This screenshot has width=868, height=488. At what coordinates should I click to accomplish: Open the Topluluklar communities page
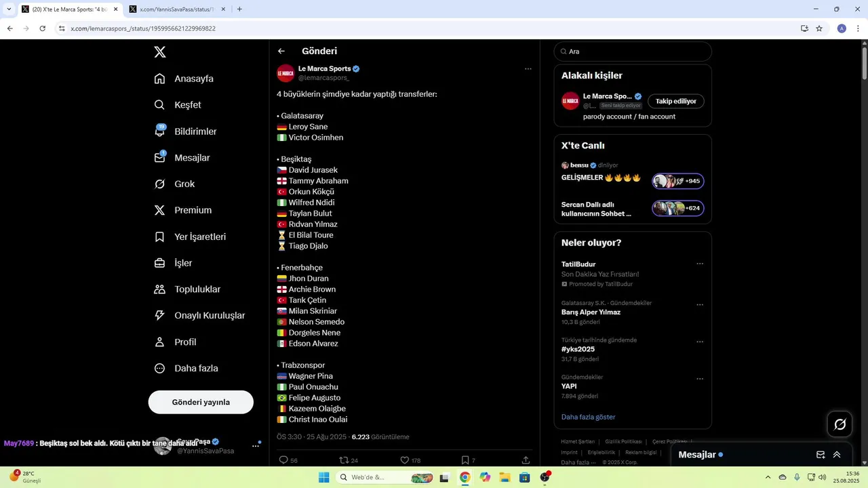(186, 289)
